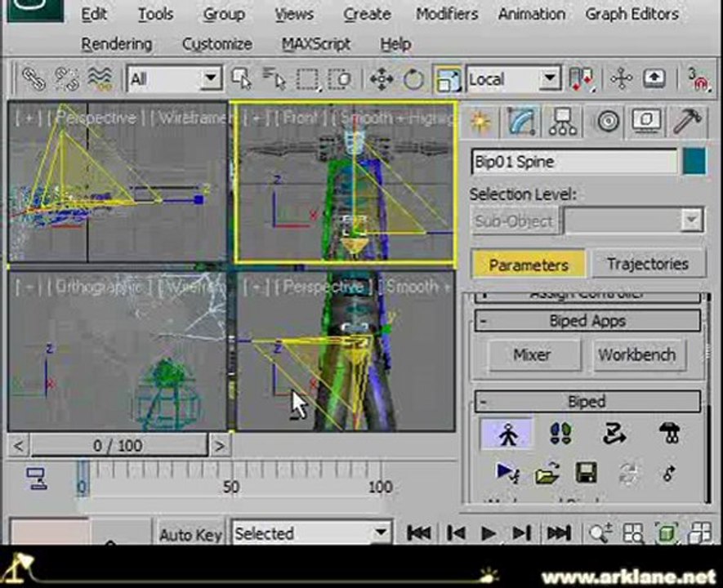
Task: Click the 0 / 100 time slider
Action: pos(118,445)
